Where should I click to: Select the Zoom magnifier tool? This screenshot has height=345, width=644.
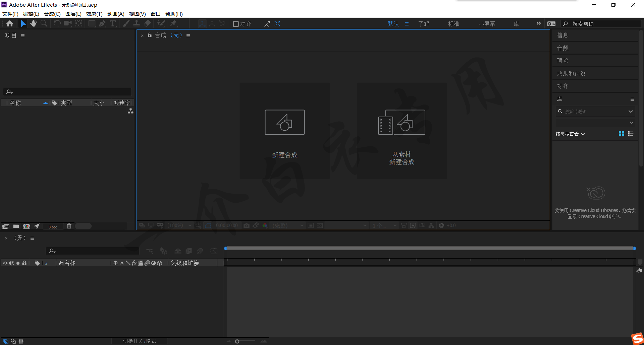(44, 23)
